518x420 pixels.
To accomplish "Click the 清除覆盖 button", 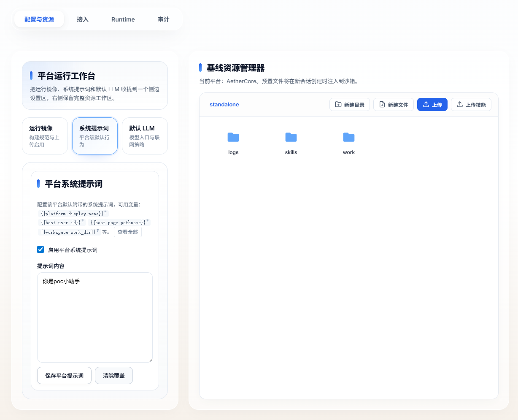I will tap(114, 376).
